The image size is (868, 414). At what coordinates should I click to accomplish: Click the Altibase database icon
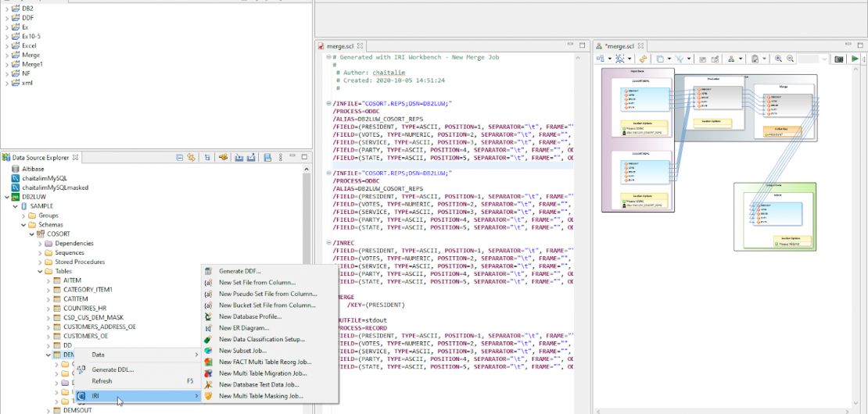coord(16,169)
